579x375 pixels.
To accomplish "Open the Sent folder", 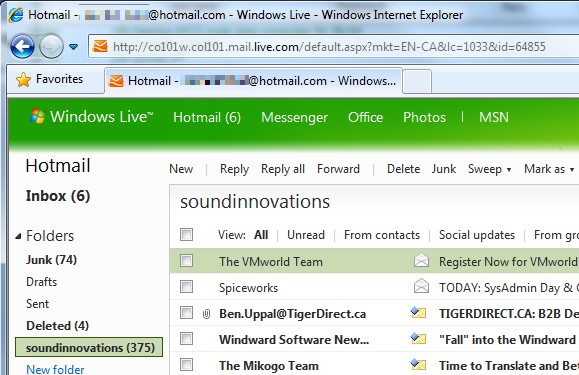I will click(37, 304).
